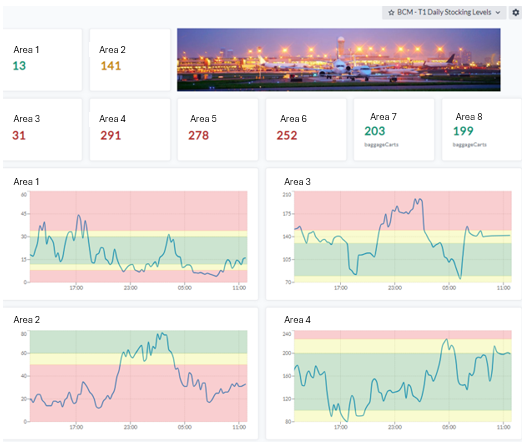Viewport: 527px width, 447px height.
Task: Select the Area 6 value 252
Action: (287, 135)
